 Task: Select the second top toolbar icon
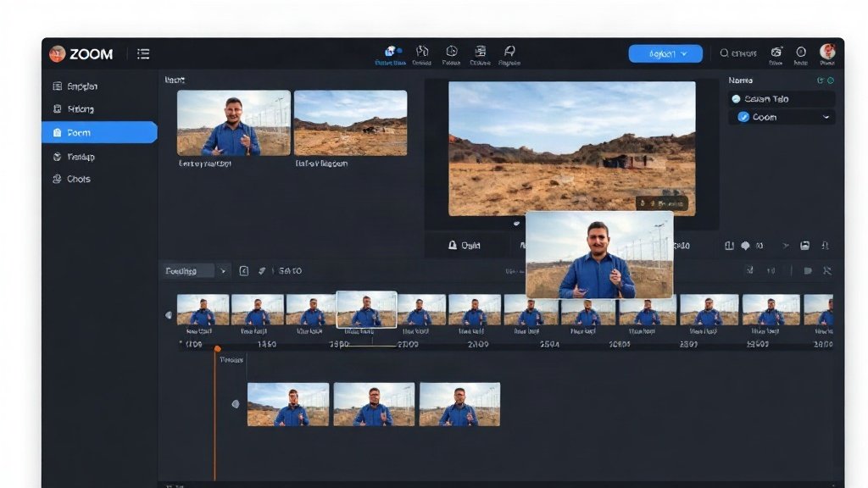click(422, 55)
